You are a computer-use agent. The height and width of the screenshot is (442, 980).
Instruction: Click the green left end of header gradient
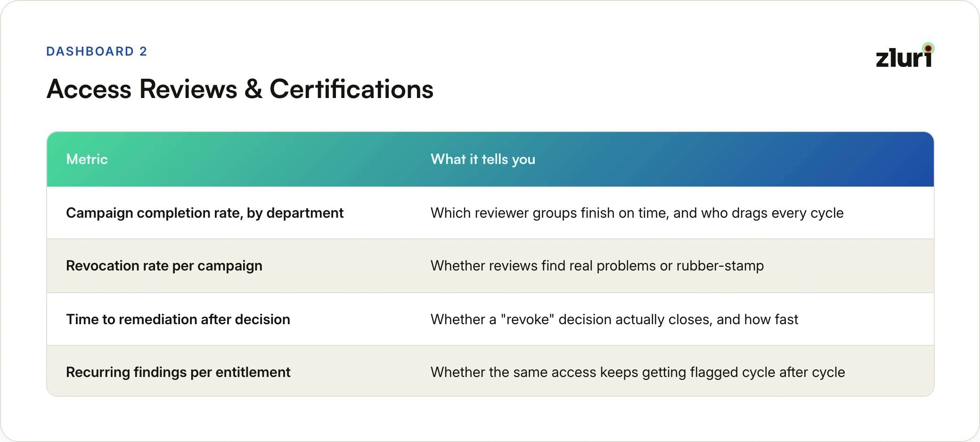(61, 159)
